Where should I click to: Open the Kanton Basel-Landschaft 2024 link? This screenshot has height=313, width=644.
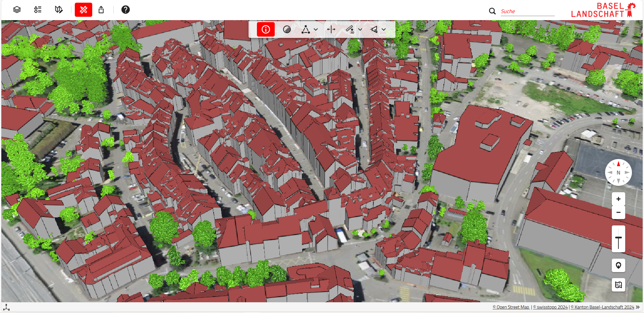604,307
